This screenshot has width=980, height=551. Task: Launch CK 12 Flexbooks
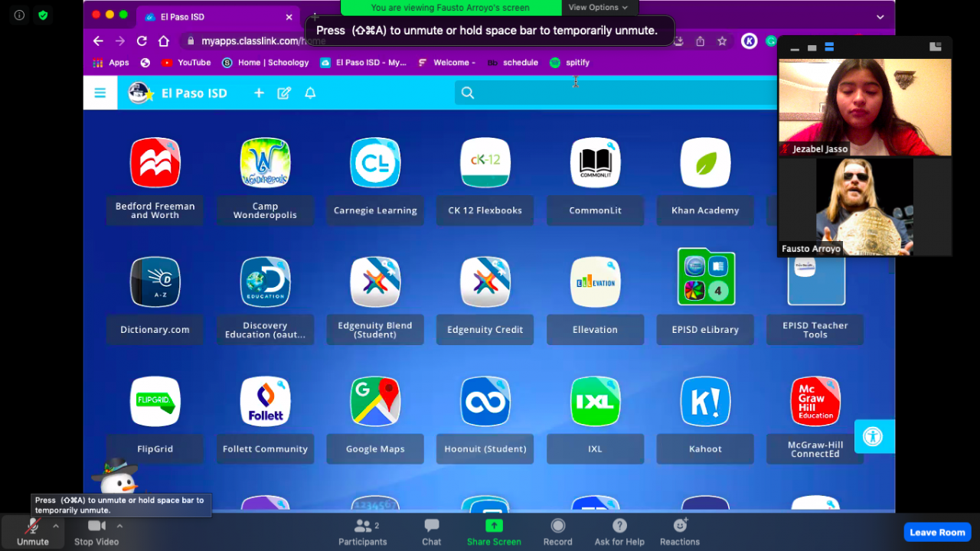tap(485, 163)
